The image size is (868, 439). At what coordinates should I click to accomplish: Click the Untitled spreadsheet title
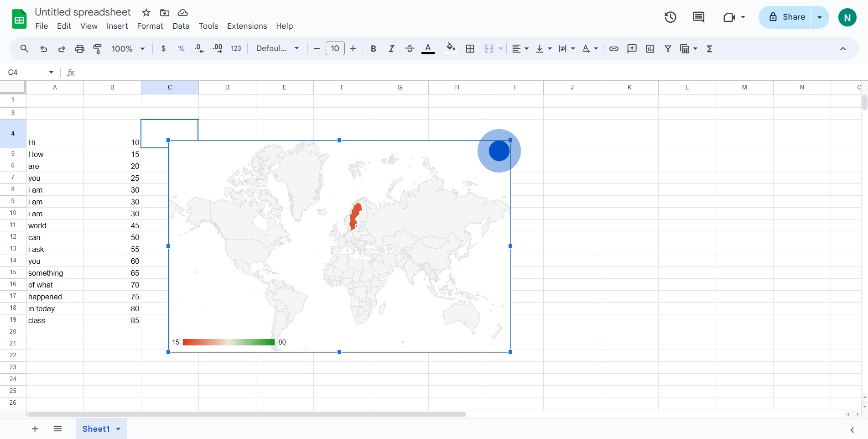point(83,12)
